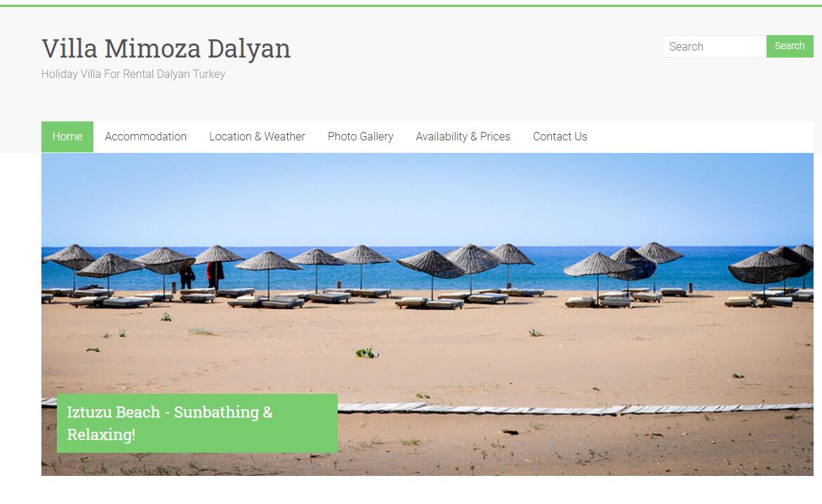Submit with the green Search button
This screenshot has width=822, height=504.
[790, 46]
